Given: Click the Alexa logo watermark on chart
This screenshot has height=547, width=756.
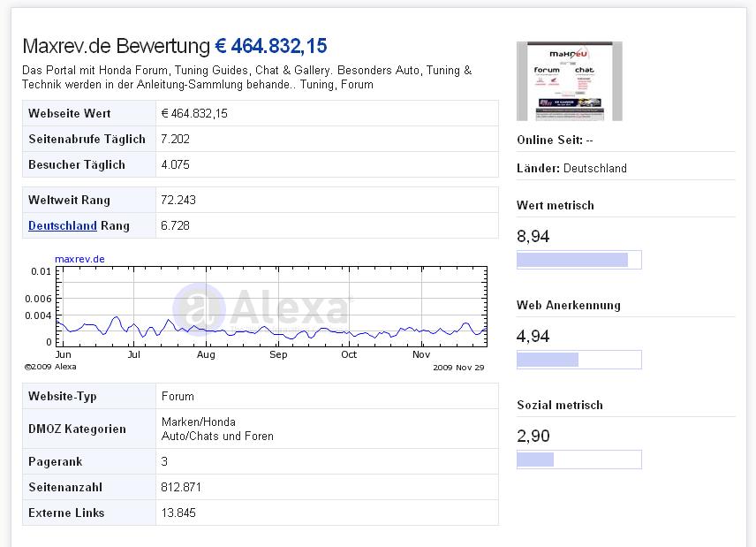Looking at the screenshot, I should [261, 308].
